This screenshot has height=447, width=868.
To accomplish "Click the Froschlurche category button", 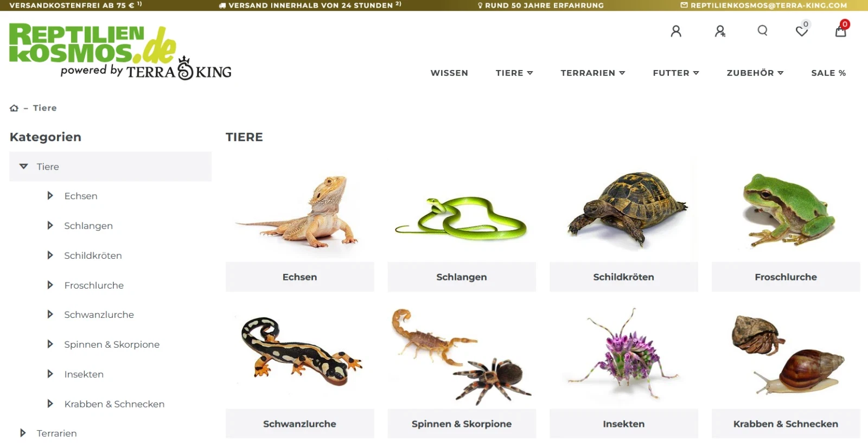I will (786, 277).
